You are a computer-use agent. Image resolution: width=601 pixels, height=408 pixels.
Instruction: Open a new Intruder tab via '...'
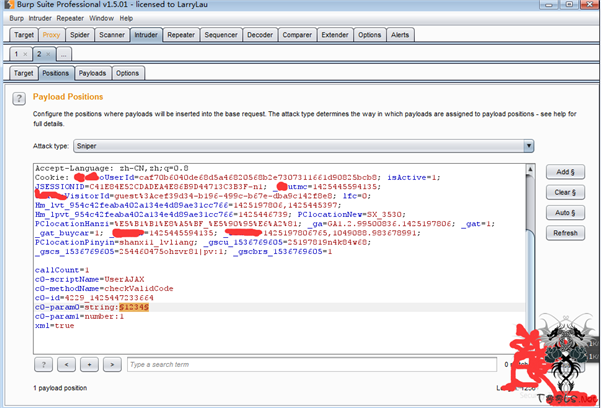64,53
